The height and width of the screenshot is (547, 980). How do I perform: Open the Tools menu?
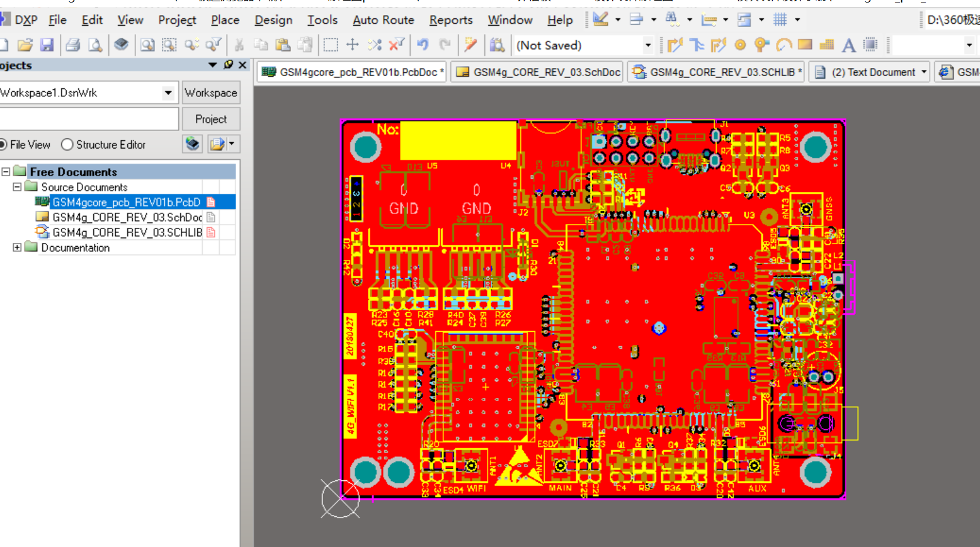point(322,20)
